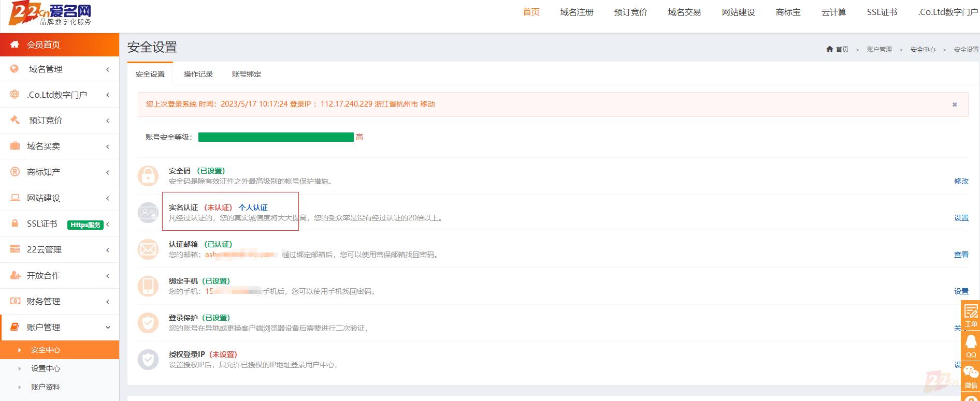Open SSL证书 in the top navigation
This screenshot has width=980, height=401.
(x=882, y=12)
